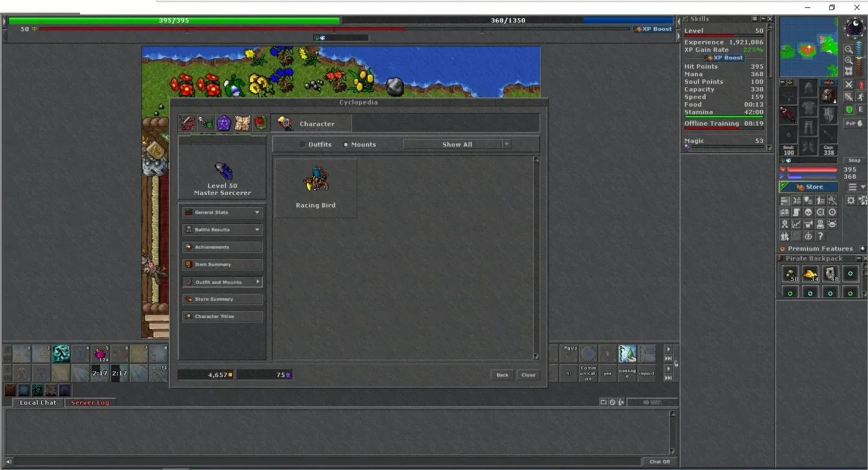
Task: Expand the Battle Results dropdown
Action: click(x=223, y=229)
